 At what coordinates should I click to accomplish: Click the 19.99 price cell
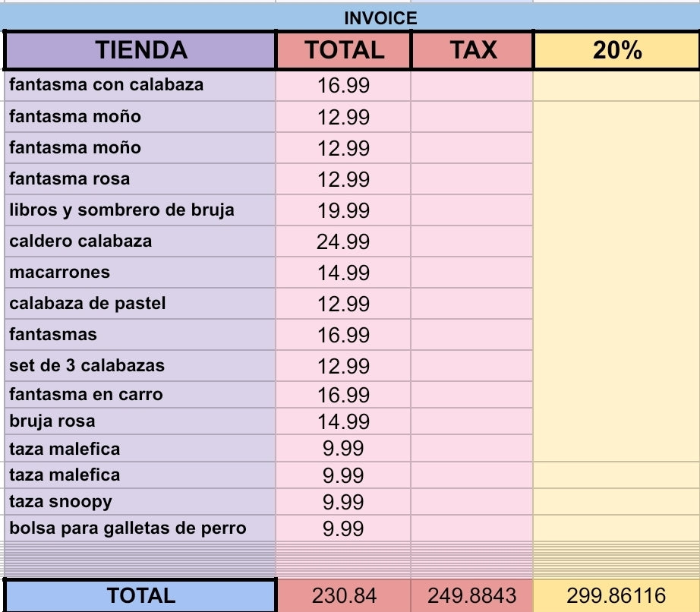[343, 211]
